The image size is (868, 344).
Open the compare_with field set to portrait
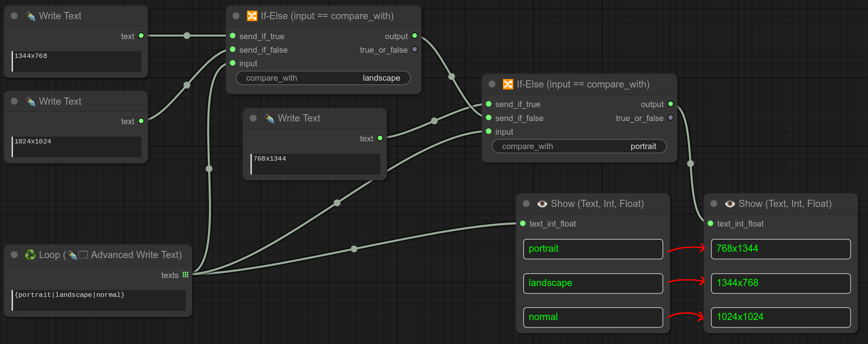click(579, 146)
